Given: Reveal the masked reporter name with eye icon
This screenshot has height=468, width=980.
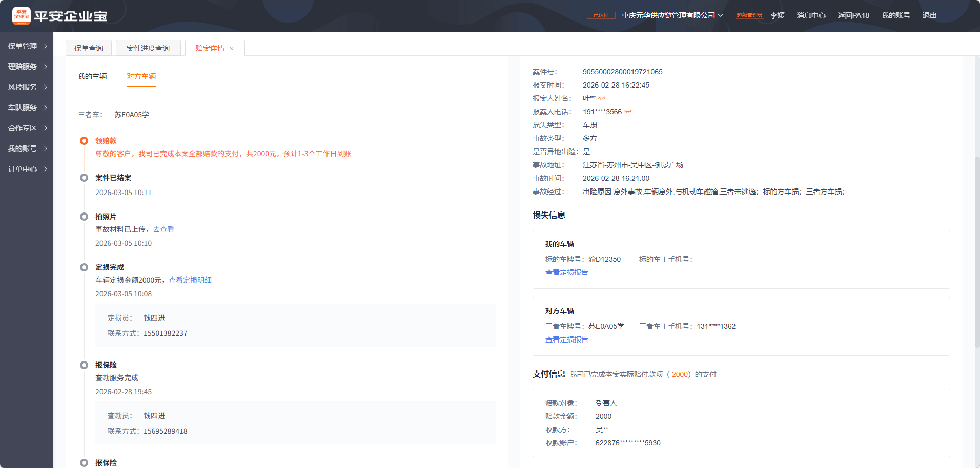Looking at the screenshot, I should coord(602,98).
